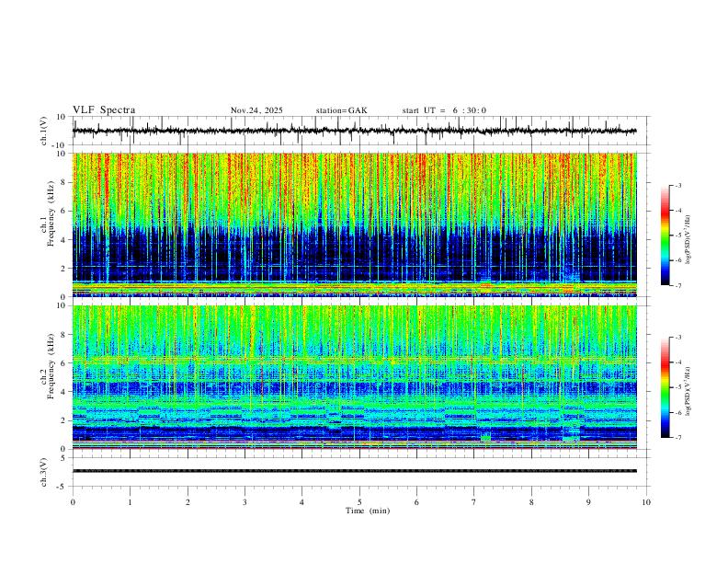The width and height of the screenshot is (728, 563).
Task: Click the time axis tick label "1"
Action: [x=130, y=502]
